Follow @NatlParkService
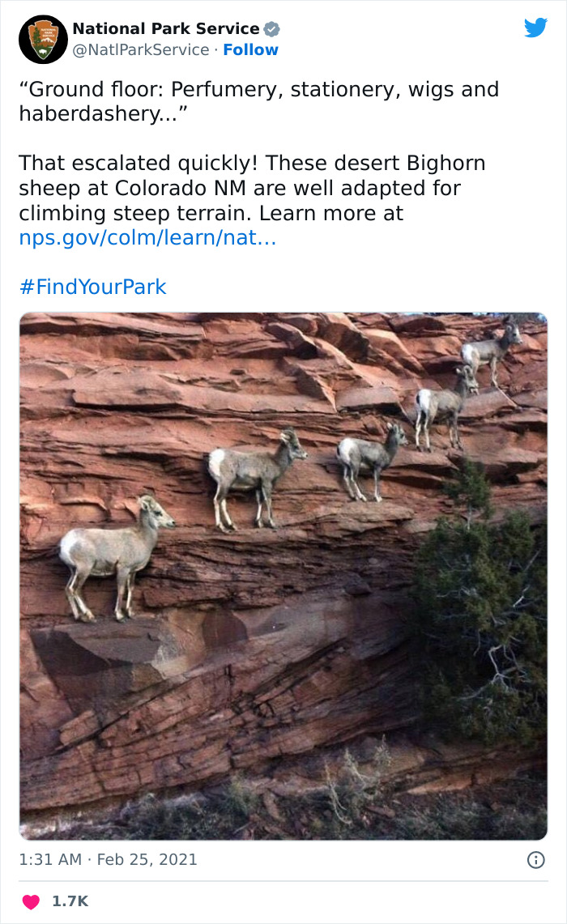Viewport: 567px width, 924px height. (x=251, y=49)
